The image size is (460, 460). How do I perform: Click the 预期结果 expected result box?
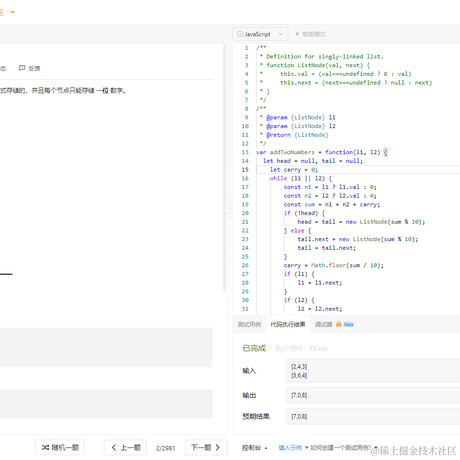(x=373, y=416)
